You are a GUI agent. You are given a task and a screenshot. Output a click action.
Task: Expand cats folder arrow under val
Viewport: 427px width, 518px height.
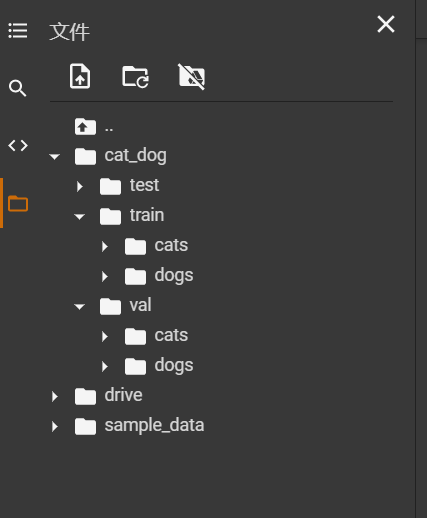coord(105,336)
